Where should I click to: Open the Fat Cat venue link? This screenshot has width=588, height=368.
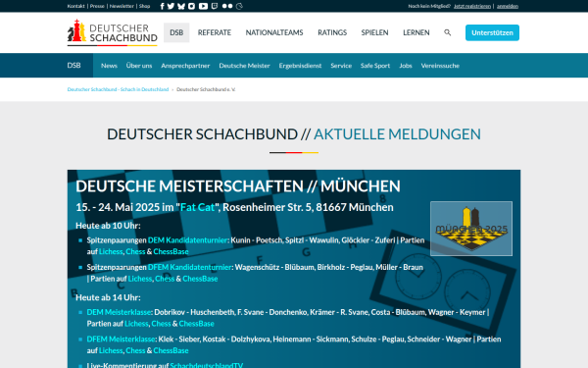[x=197, y=207]
